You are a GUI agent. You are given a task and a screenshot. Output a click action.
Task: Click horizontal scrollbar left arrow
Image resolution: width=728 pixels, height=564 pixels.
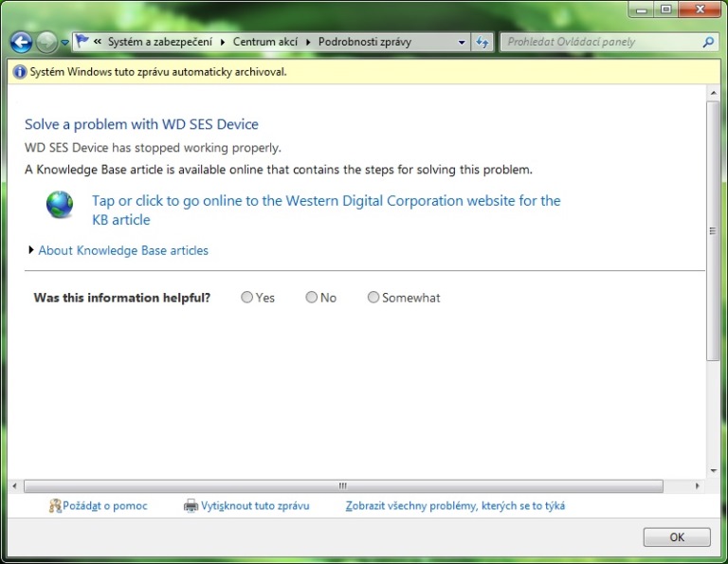14,486
